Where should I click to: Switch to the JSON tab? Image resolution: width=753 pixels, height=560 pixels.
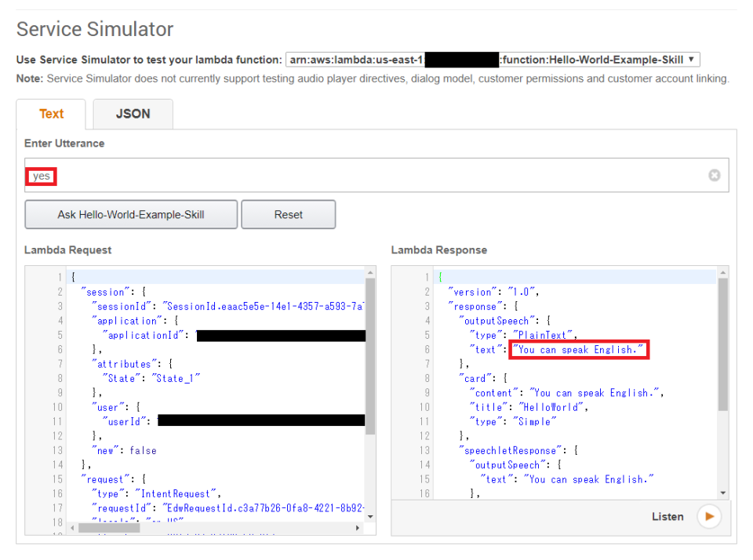133,114
